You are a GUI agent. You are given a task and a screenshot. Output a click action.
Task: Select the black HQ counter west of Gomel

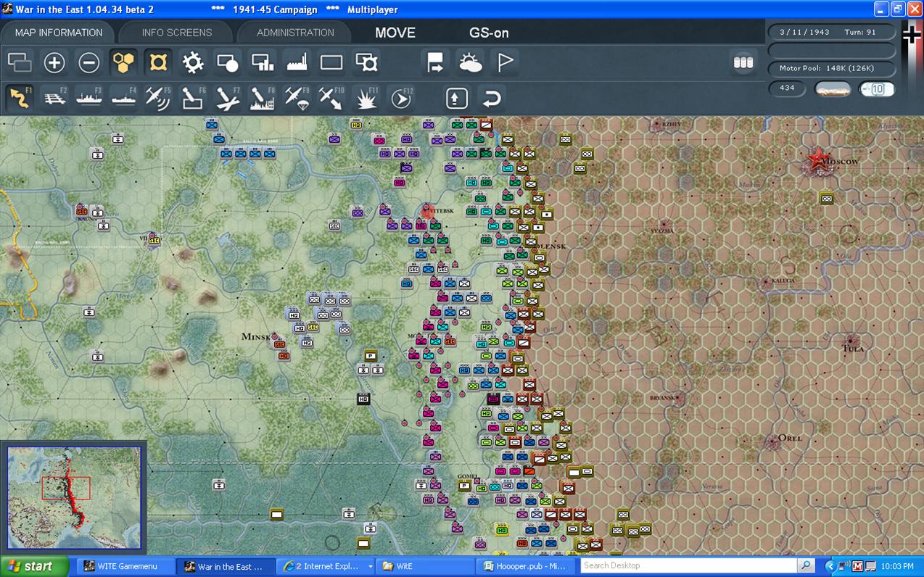coord(364,399)
